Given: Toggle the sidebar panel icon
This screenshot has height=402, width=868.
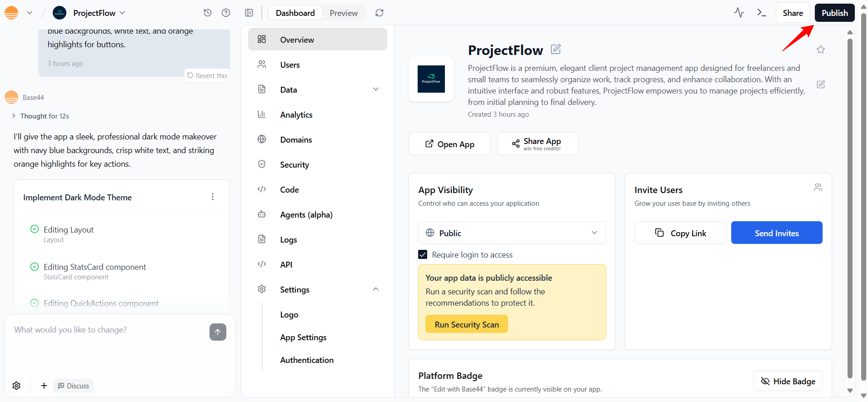Looking at the screenshot, I should (x=249, y=13).
